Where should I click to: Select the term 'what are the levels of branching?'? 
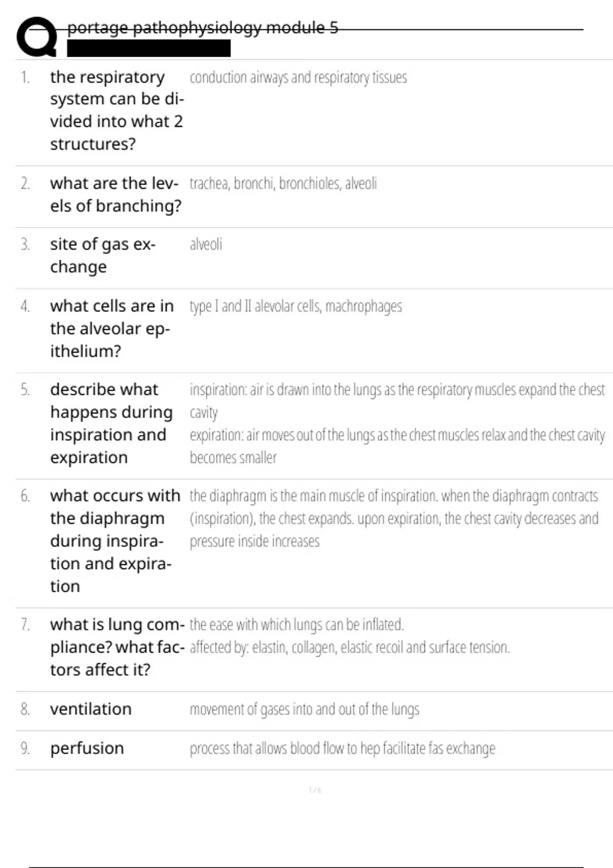point(116,195)
